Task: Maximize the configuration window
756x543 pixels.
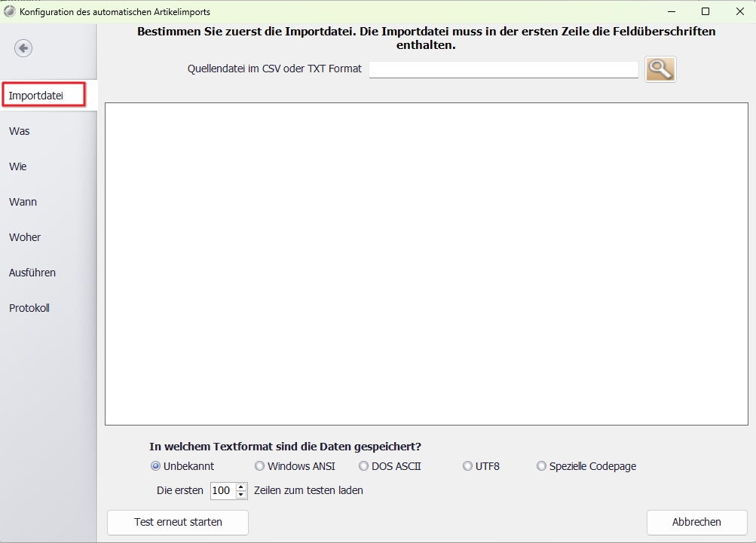Action: [x=705, y=11]
